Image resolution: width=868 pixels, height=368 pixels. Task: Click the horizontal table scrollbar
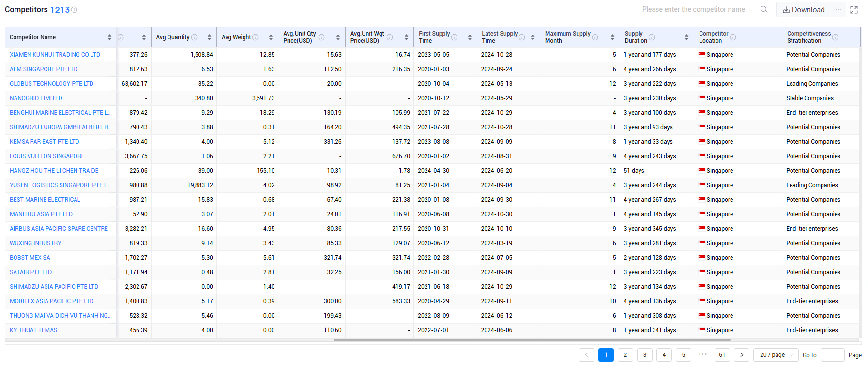click(x=532, y=340)
